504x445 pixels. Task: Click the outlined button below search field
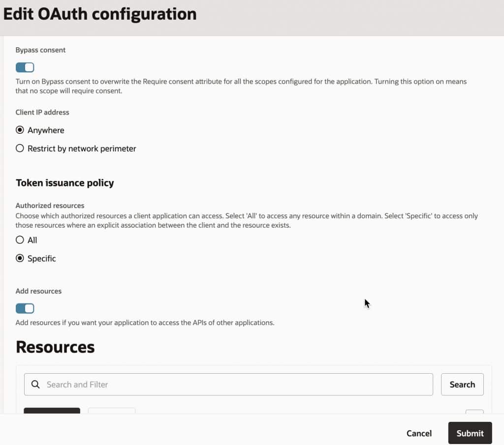(x=111, y=411)
